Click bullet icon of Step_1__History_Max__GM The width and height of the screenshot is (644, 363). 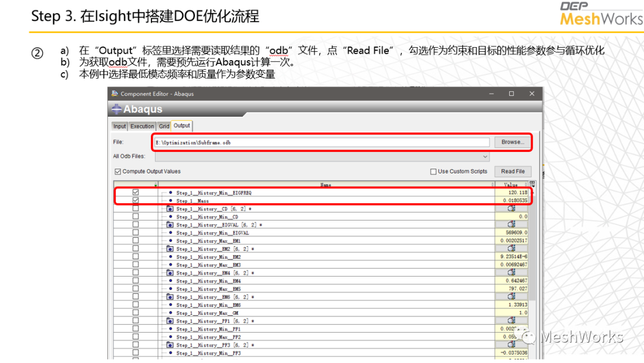pos(171,312)
